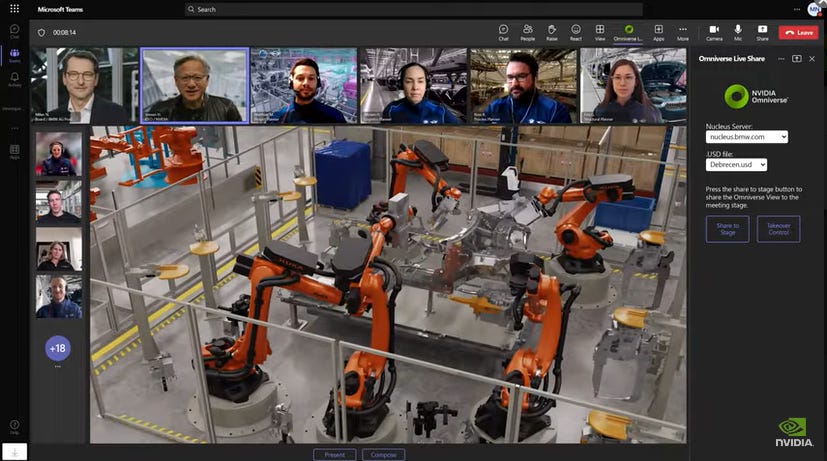Close the Omniverse Live Share panel
The width and height of the screenshot is (827, 461).
812,59
